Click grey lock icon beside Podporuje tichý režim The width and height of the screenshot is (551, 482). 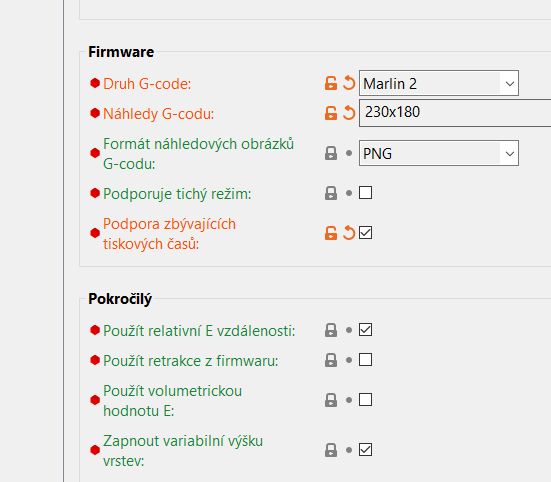pos(331,193)
